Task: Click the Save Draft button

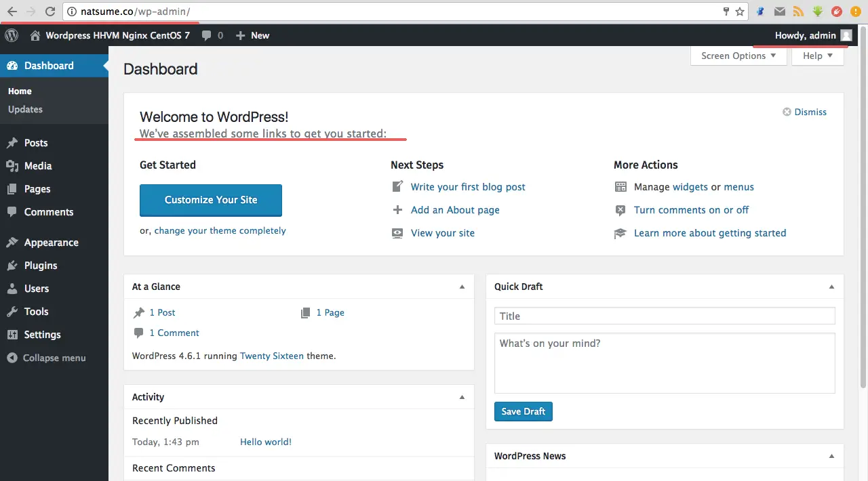Action: click(x=524, y=411)
